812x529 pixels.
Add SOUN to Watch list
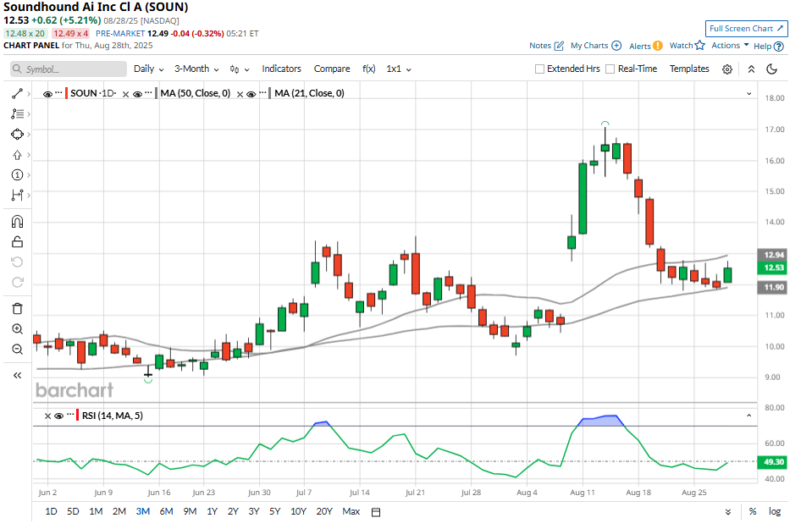(x=688, y=46)
